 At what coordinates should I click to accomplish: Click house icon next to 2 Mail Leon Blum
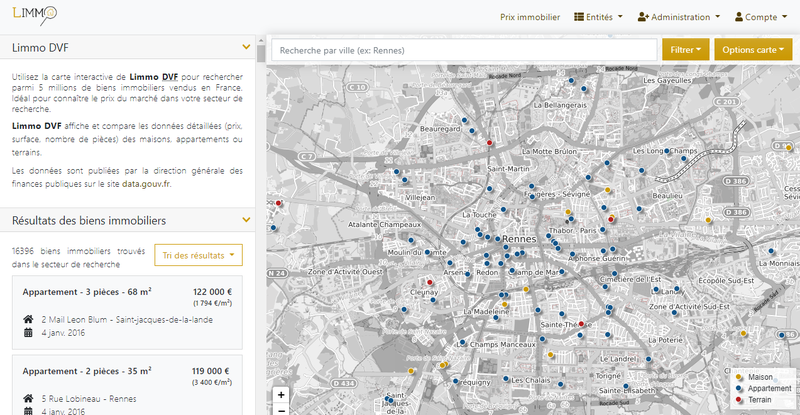coord(28,319)
